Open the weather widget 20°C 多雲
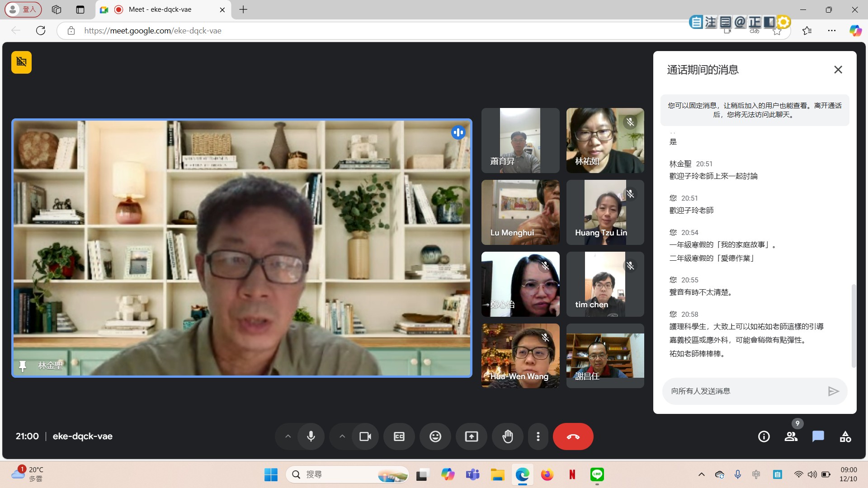 [28, 474]
